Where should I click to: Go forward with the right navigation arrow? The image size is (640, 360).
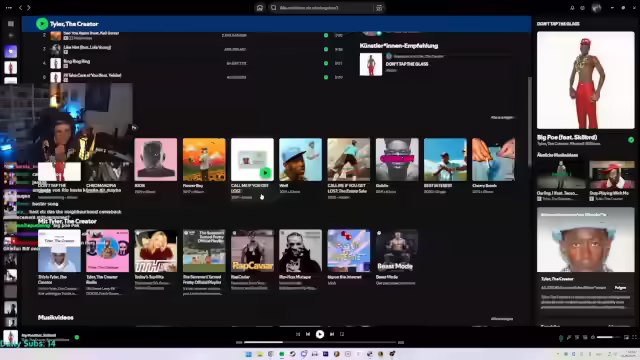pyautogui.click(x=29, y=7)
